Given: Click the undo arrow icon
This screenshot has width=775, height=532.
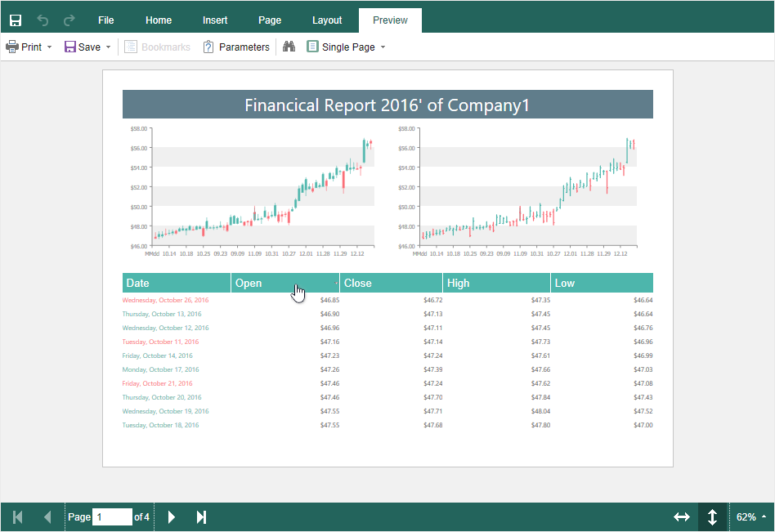Looking at the screenshot, I should click(43, 20).
